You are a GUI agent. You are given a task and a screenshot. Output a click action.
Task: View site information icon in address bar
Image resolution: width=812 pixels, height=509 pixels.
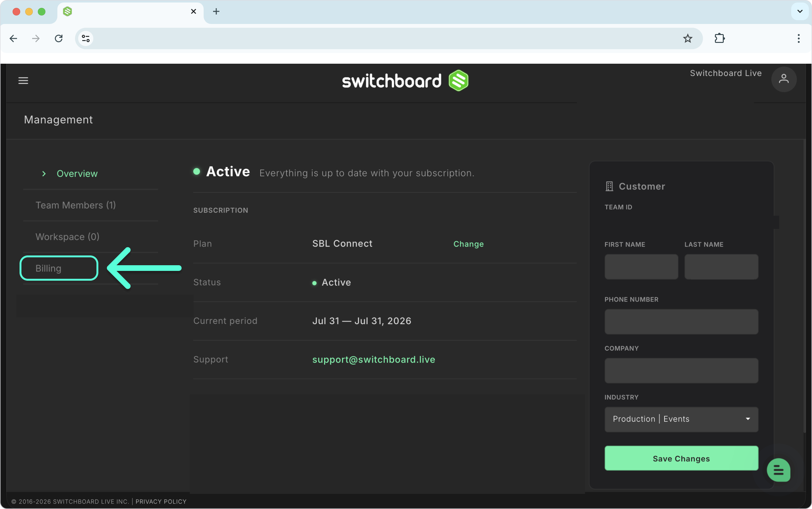(86, 38)
